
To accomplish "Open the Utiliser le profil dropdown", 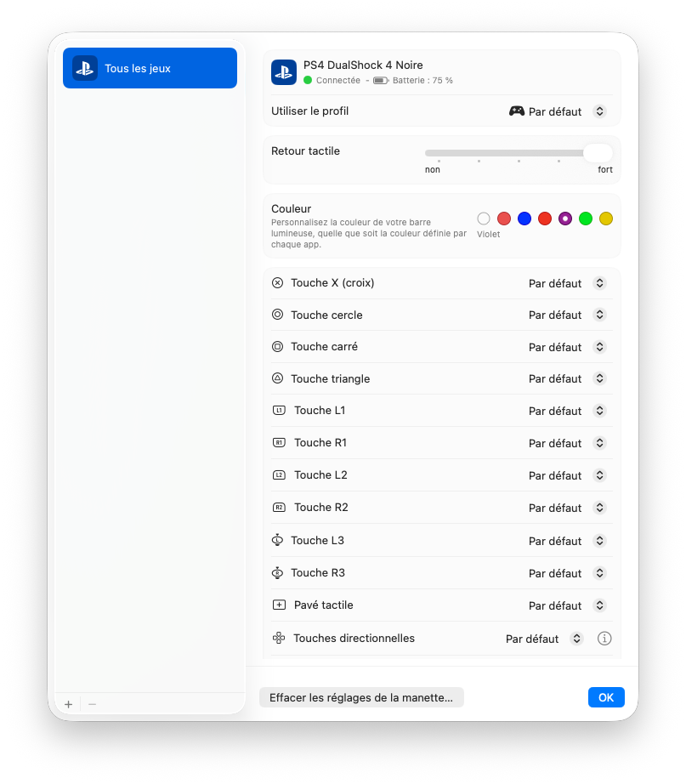I will (x=558, y=111).
